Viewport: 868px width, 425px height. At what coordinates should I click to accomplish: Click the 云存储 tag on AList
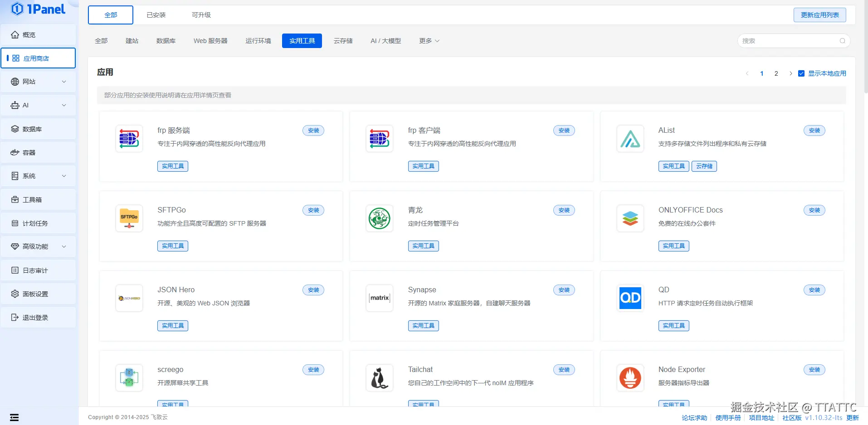click(704, 166)
